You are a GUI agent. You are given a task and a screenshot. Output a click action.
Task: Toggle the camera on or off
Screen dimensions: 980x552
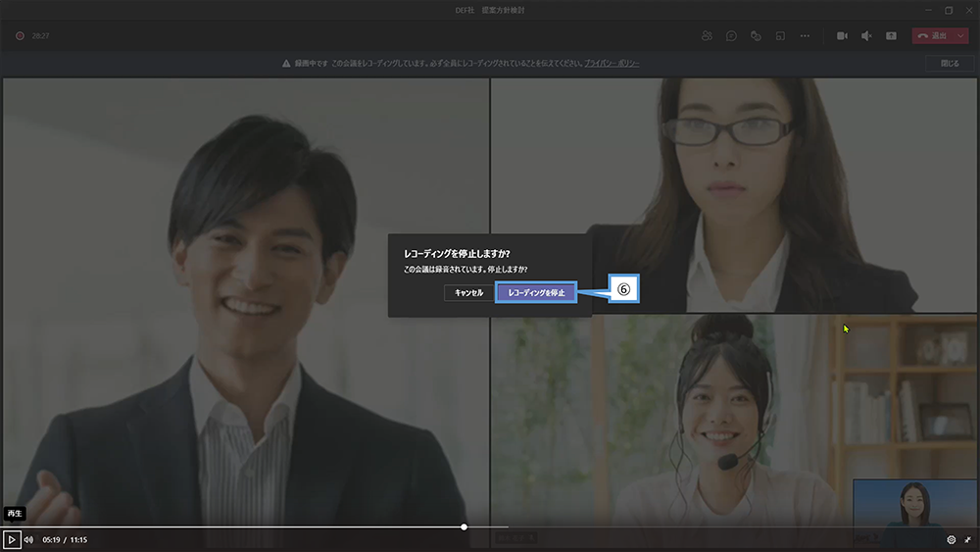click(x=842, y=35)
